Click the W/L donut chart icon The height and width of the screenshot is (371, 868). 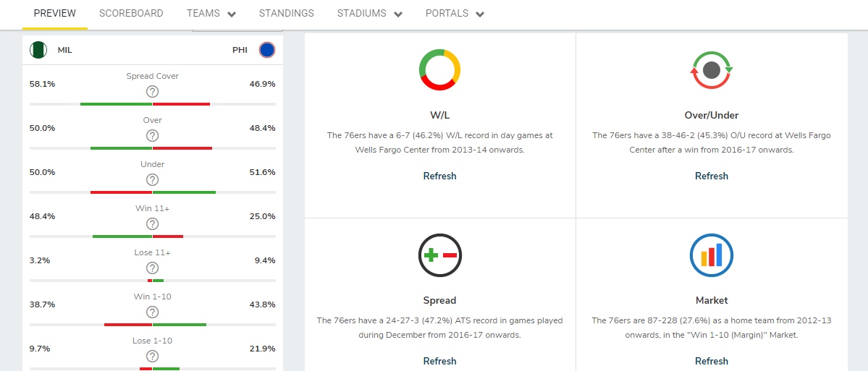click(x=439, y=70)
